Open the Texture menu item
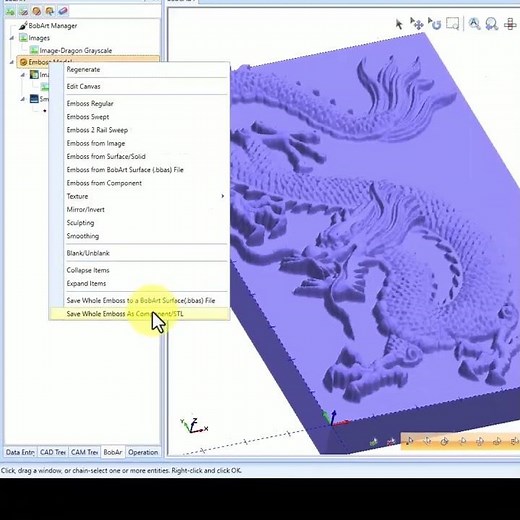The height and width of the screenshot is (520, 520). coord(77,196)
